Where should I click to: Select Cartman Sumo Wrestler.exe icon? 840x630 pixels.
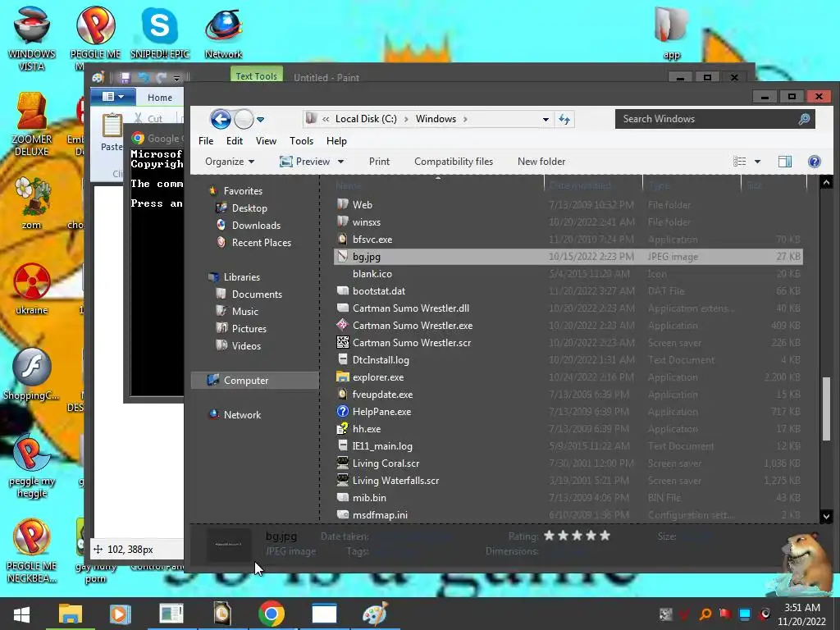(x=342, y=325)
